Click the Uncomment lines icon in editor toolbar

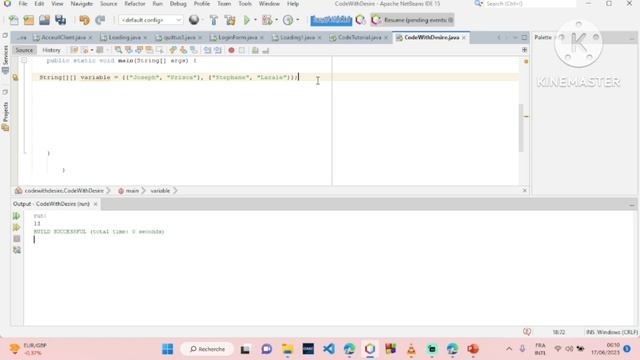266,50
